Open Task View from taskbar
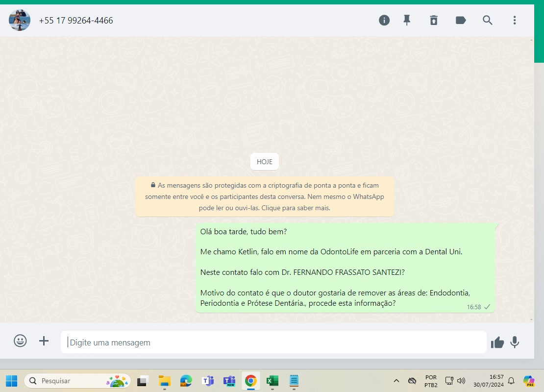Viewport: 544px width, 392px height. [143, 381]
